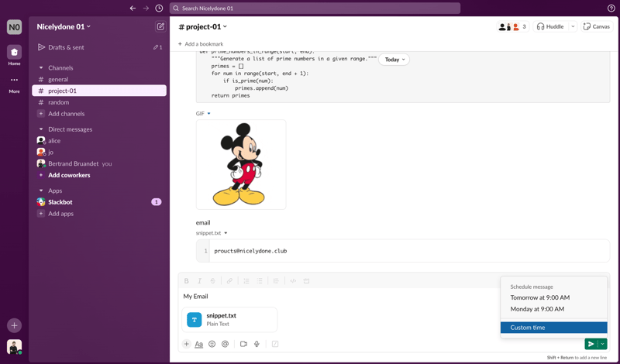Insert a bulleted list
This screenshot has height=364, width=620.
[x=260, y=281]
